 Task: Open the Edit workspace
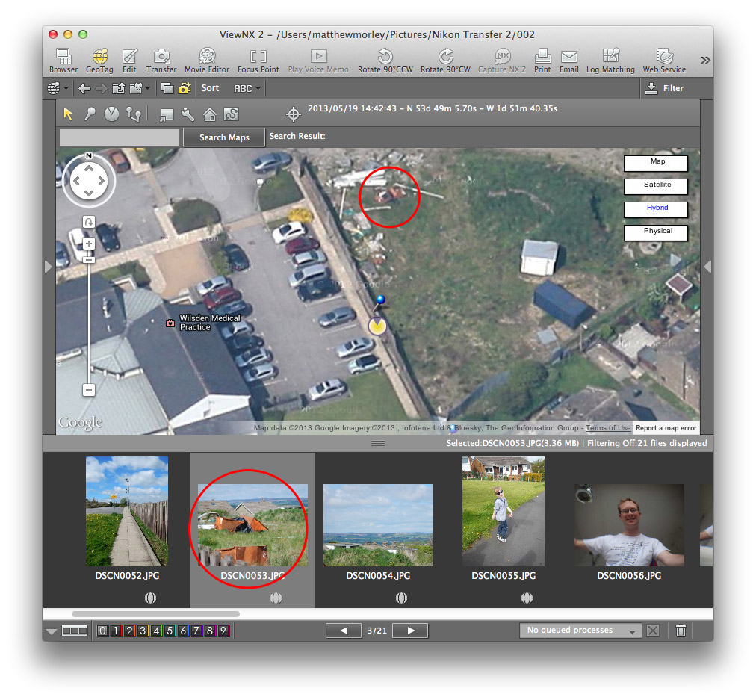(x=129, y=61)
